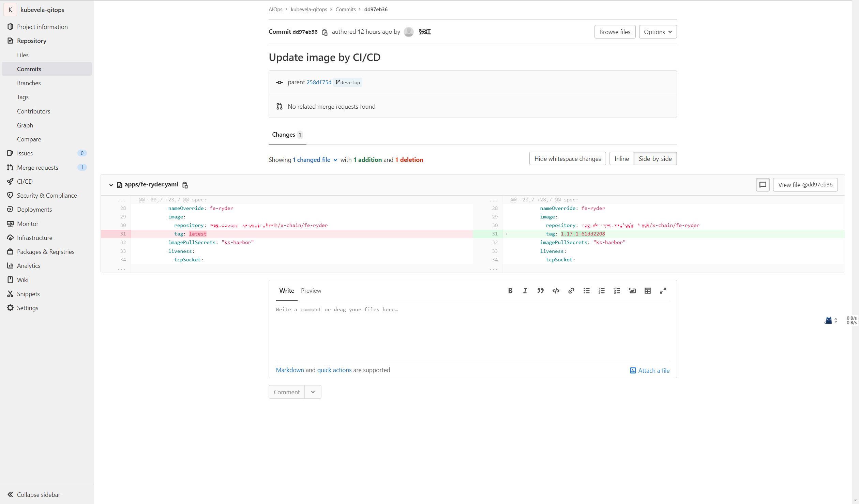Open the '1 changed file' dropdown
This screenshot has width=859, height=504.
click(314, 159)
